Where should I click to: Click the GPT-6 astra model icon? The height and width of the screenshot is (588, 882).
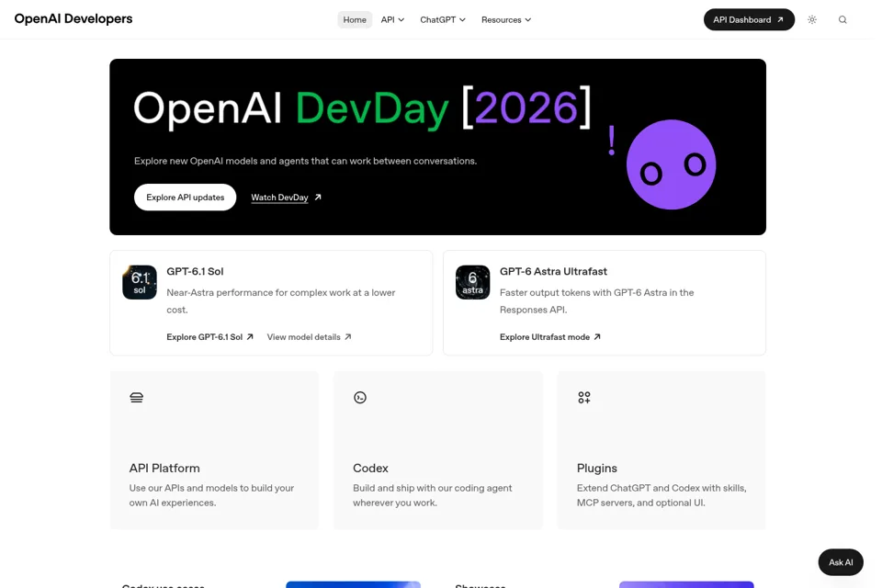click(x=472, y=282)
